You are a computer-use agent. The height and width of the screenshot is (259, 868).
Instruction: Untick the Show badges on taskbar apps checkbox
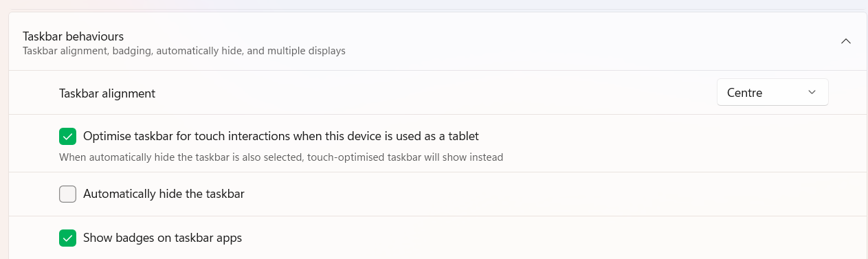(x=67, y=238)
